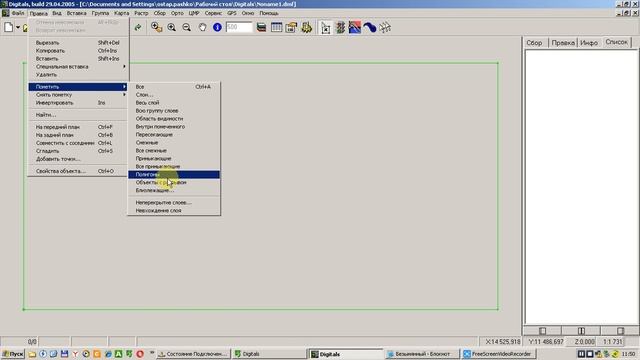Open the Растр menu

pos(141,13)
